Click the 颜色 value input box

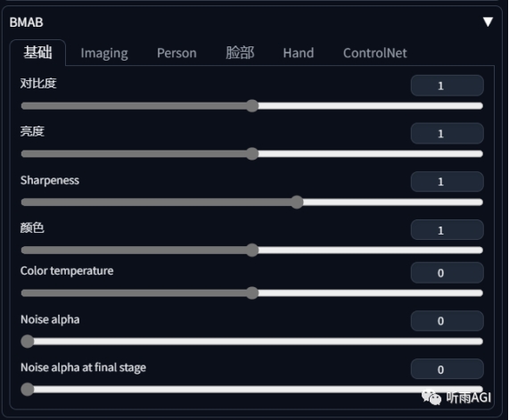pyautogui.click(x=447, y=230)
